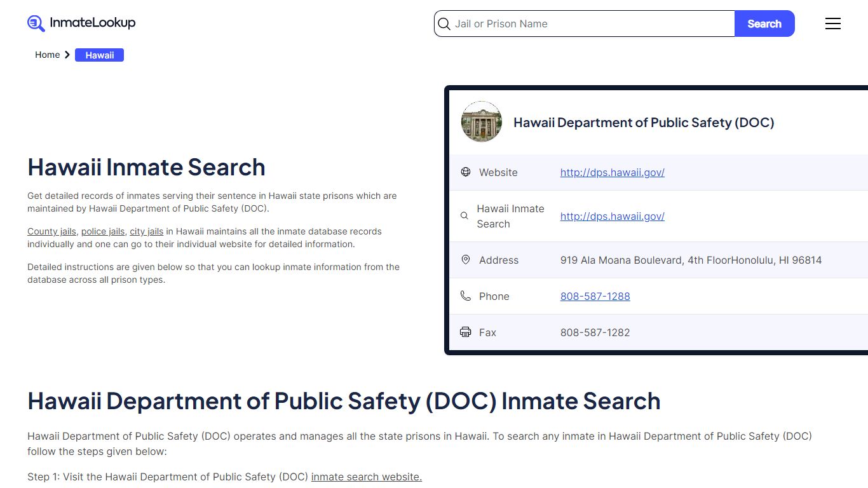This screenshot has height=488, width=868.
Task: Click the blue Search button
Action: [x=764, y=24]
